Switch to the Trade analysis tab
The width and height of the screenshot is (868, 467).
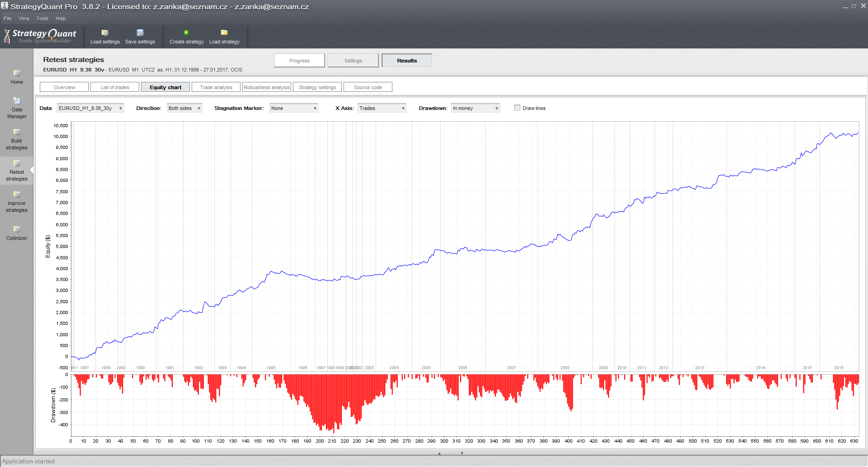pos(216,87)
